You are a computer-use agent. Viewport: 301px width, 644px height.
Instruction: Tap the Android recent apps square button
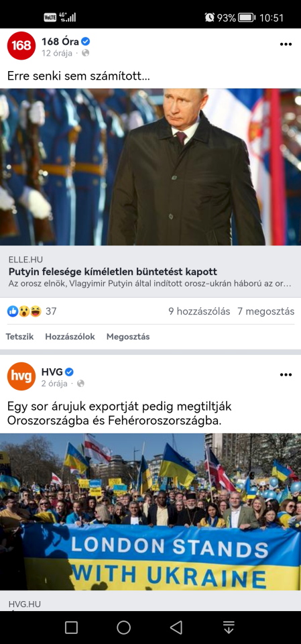click(x=72, y=627)
